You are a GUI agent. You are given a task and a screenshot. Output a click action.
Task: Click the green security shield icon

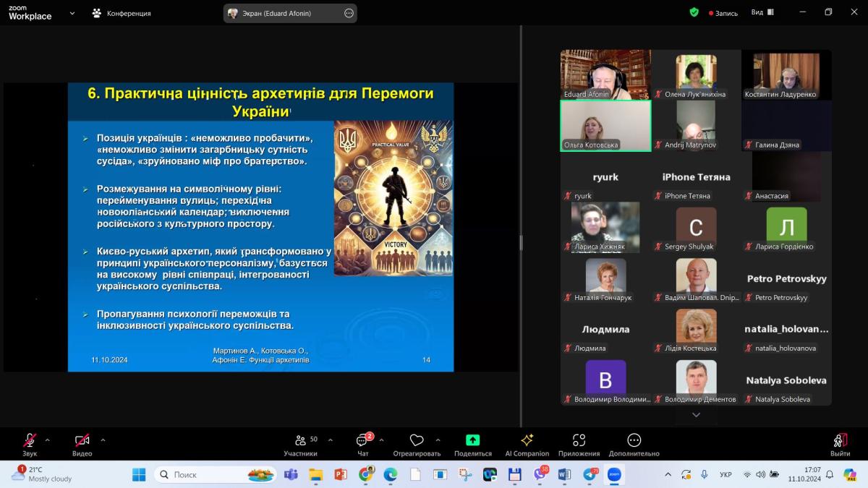[694, 12]
